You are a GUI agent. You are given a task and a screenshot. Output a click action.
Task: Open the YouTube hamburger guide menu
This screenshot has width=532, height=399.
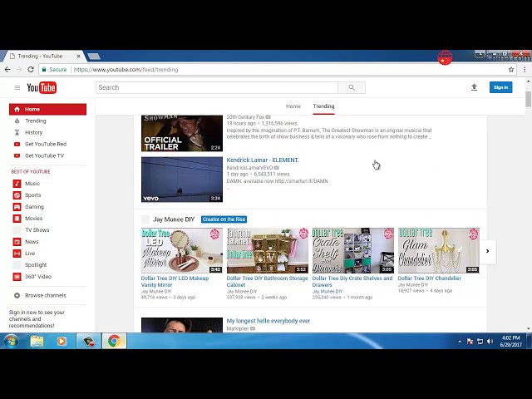(x=17, y=87)
